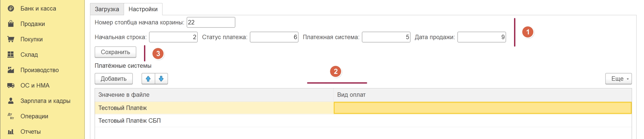Click the ruble icon for Банк и касса
The width and height of the screenshot is (644, 139).
11,9
